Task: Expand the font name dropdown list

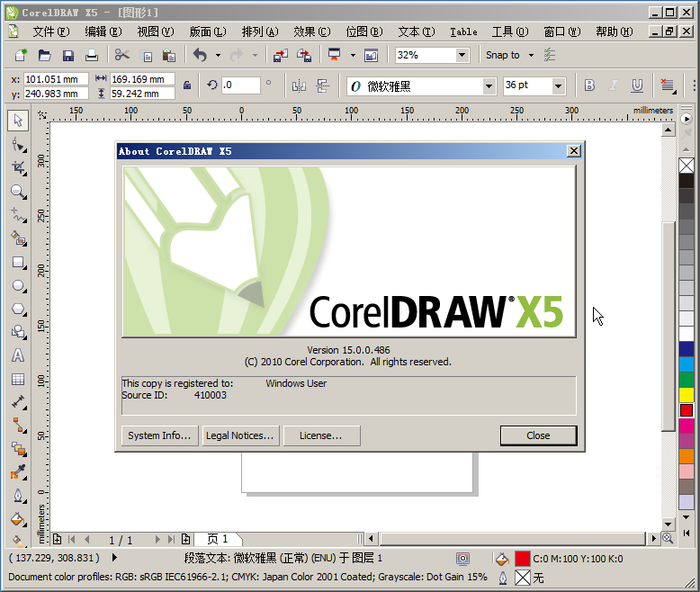Action: (489, 85)
